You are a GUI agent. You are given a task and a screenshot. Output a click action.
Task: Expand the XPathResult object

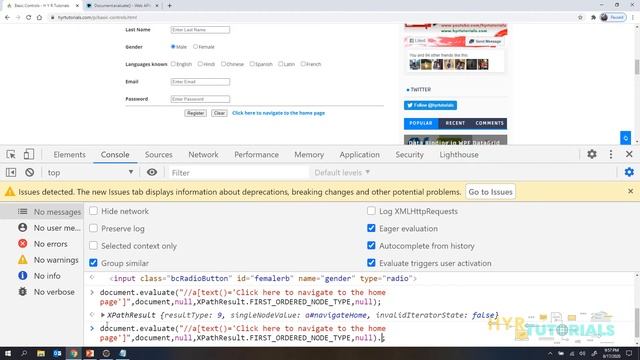click(x=103, y=315)
